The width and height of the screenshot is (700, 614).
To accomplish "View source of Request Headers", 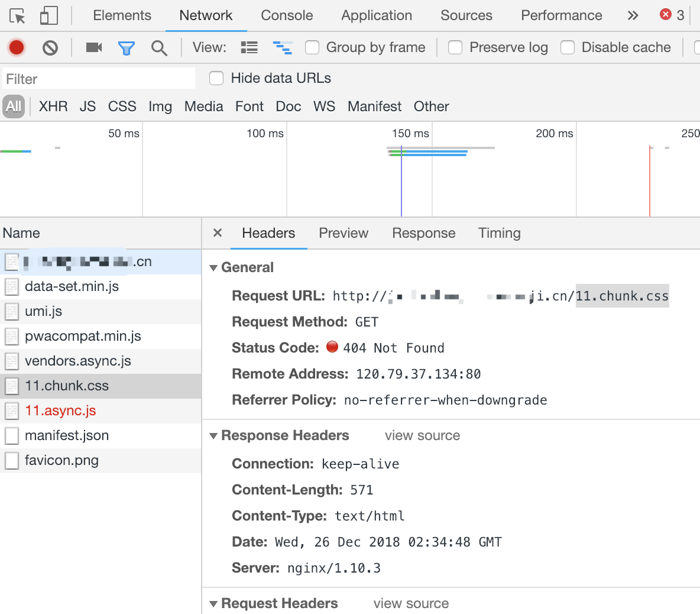I will (x=410, y=603).
